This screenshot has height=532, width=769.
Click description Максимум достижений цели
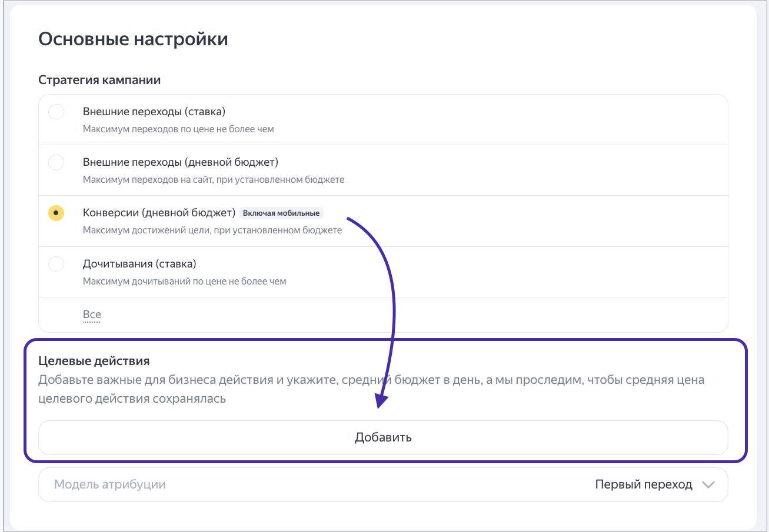pos(212,230)
